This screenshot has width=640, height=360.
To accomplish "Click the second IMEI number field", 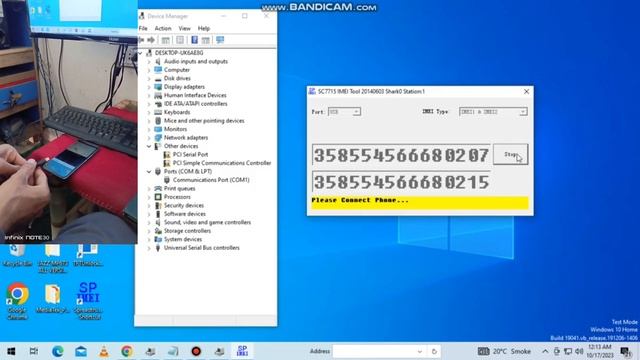I will (x=401, y=182).
